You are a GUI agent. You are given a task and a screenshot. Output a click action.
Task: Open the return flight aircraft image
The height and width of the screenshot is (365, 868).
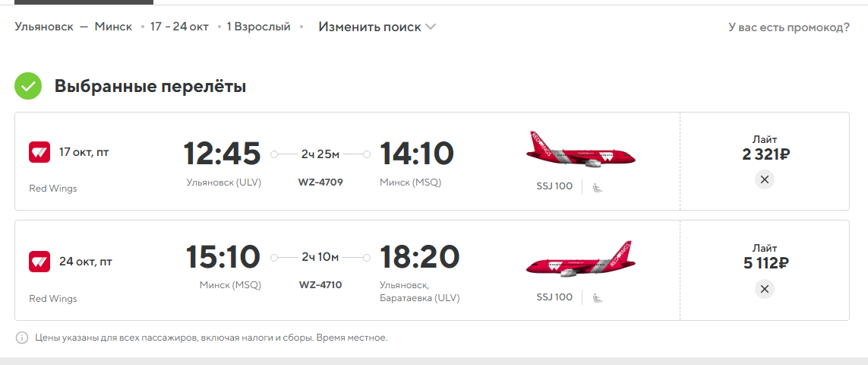point(580,259)
